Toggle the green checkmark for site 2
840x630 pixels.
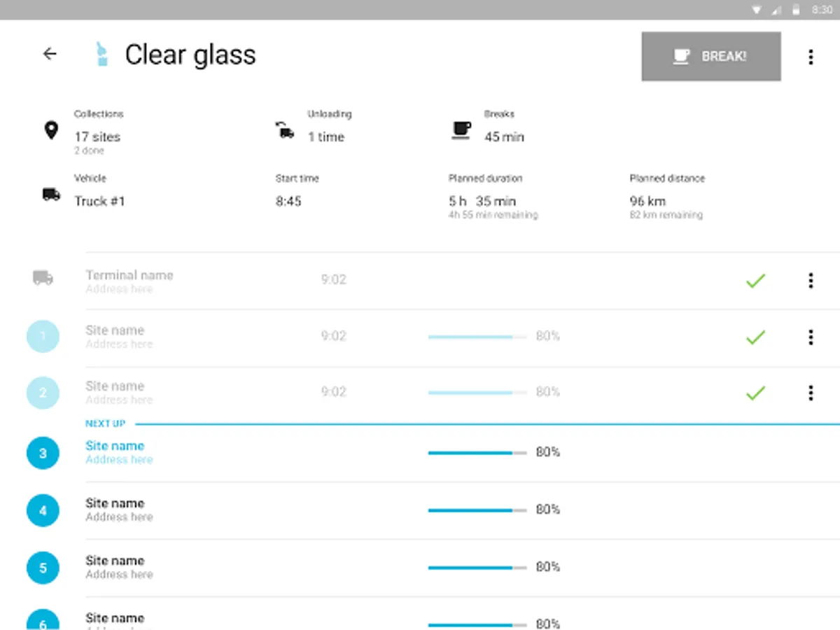click(x=755, y=393)
